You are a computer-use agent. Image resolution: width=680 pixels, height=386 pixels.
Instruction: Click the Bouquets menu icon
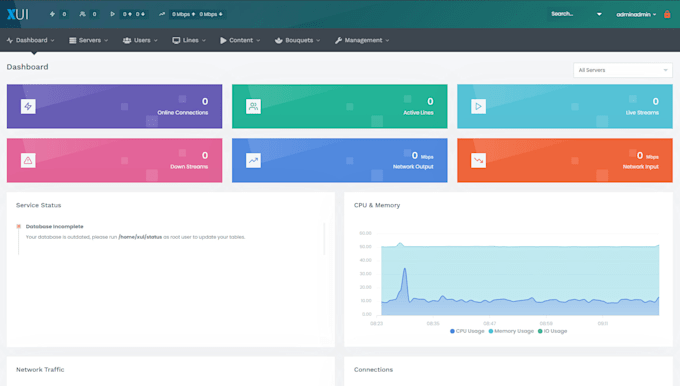278,40
